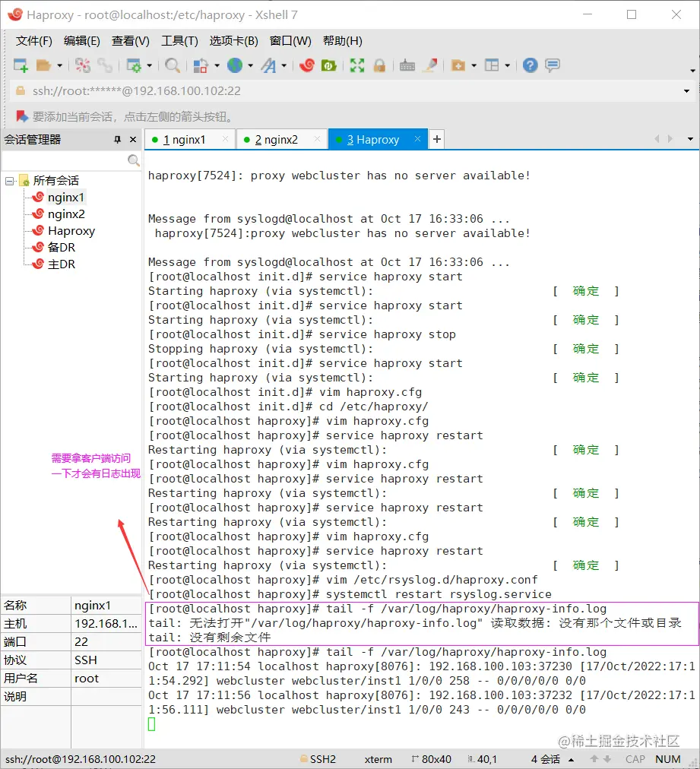Expand the address bar history dropdown

(686, 91)
